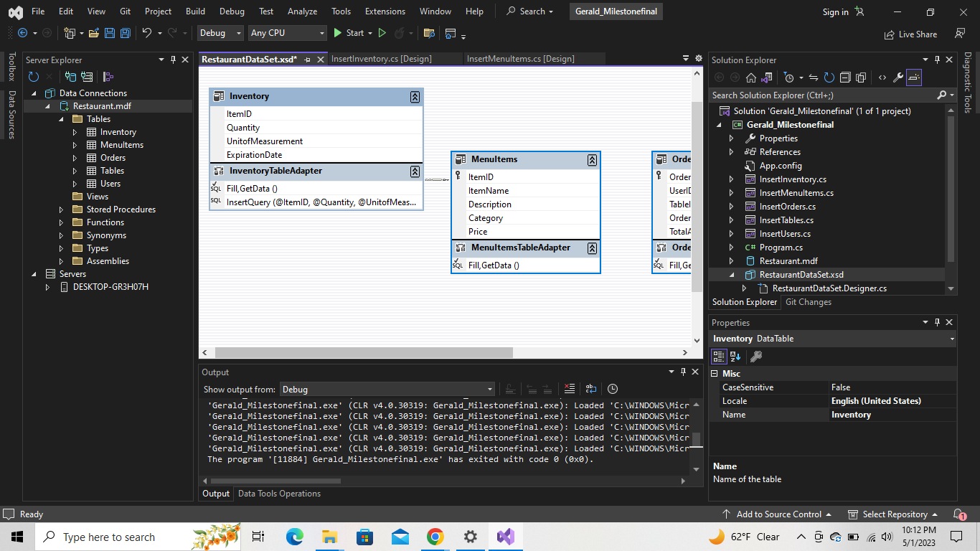Screen dimensions: 980x551
Task: Click Select Repository in the status bar
Action: tap(892, 514)
